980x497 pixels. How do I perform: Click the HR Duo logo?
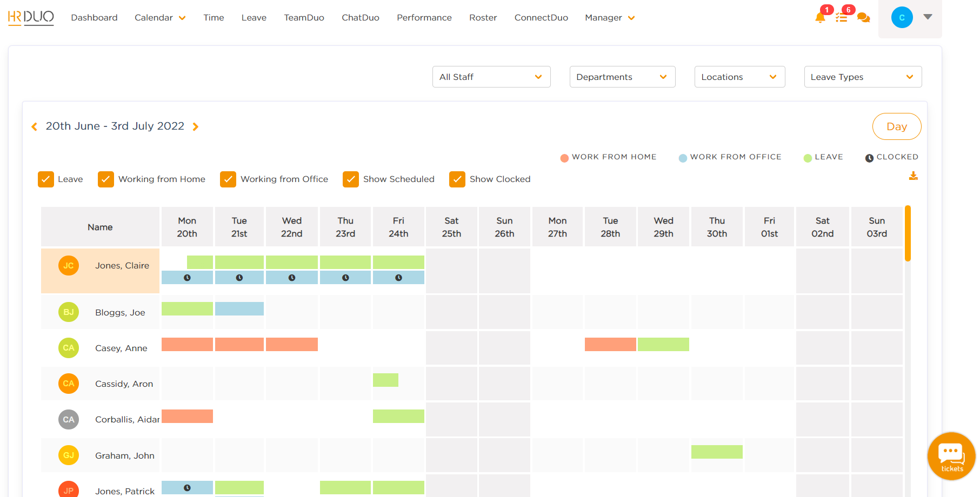pos(31,17)
